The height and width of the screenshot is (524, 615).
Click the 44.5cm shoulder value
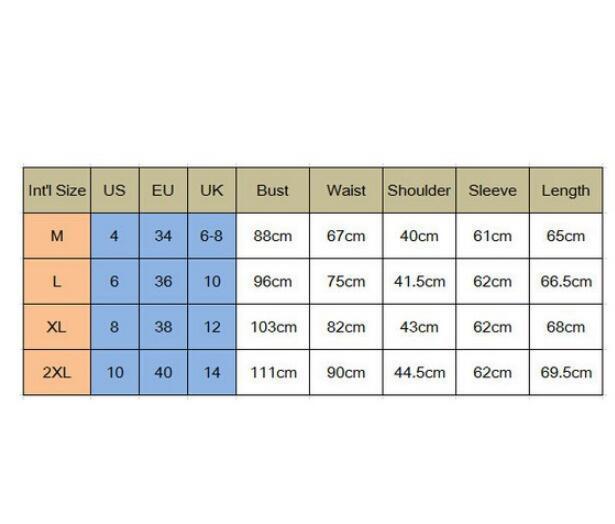pos(419,372)
